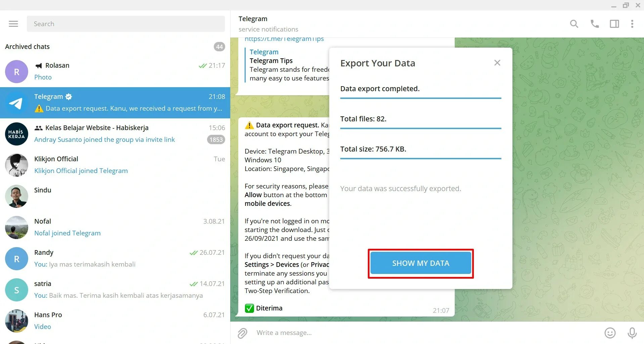Open Archived chats row
644x344 pixels.
pyautogui.click(x=115, y=47)
